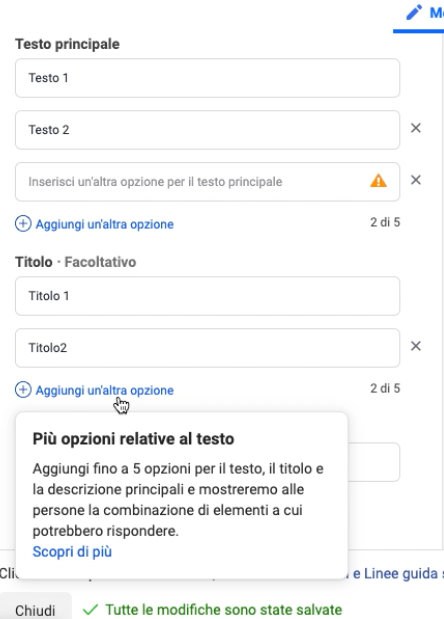This screenshot has width=444, height=619.
Task: Focus the Titolo2 field
Action: (x=207, y=348)
